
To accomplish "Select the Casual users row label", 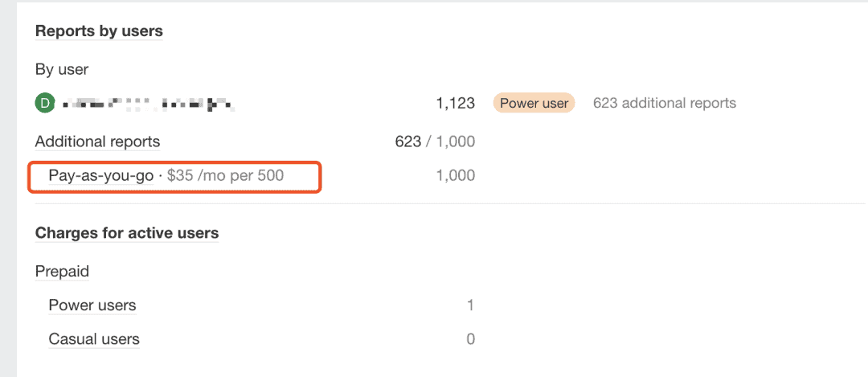I will click(x=94, y=338).
